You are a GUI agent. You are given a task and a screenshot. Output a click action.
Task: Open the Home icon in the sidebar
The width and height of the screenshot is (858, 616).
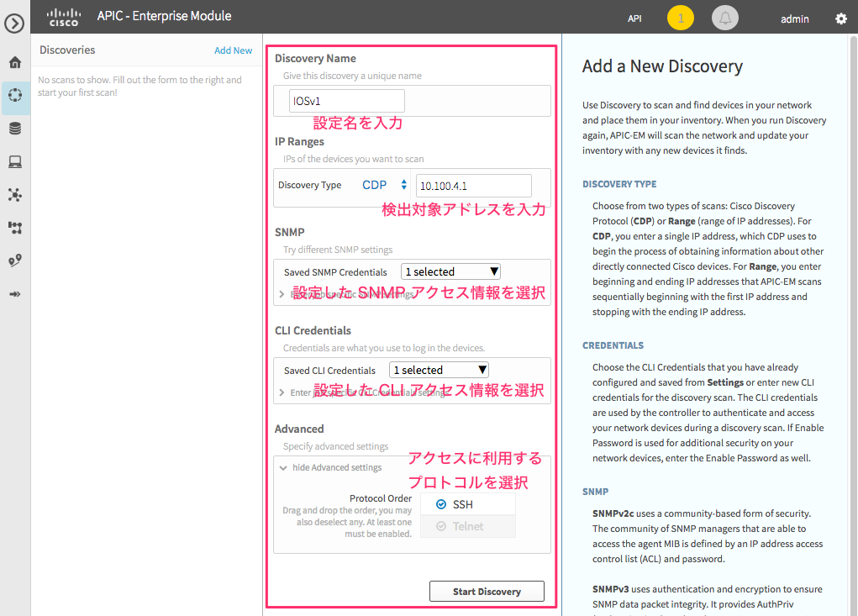point(15,62)
